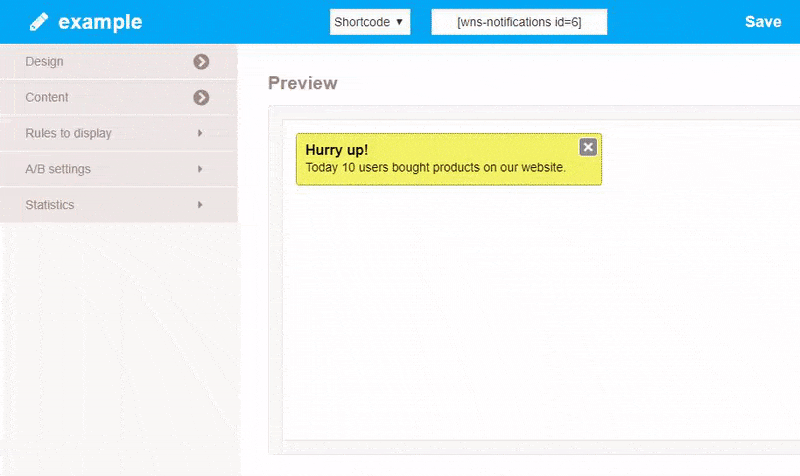Open the Content panel
This screenshot has height=476, width=800.
(x=118, y=97)
